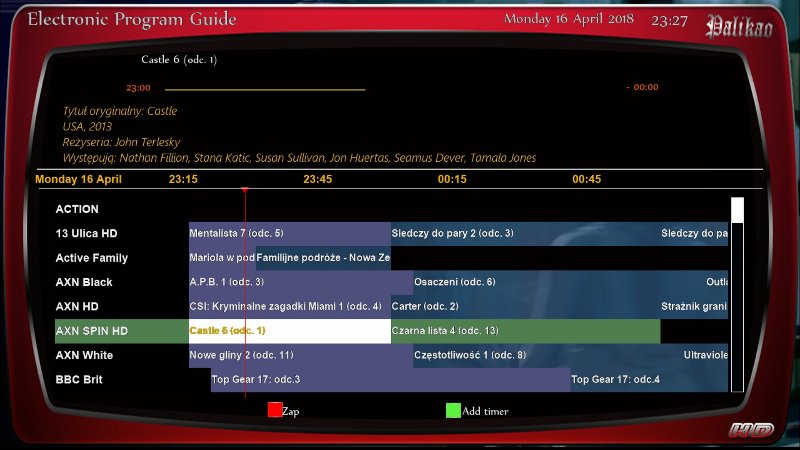Click the green Add timer button
The image size is (800, 450).
453,410
